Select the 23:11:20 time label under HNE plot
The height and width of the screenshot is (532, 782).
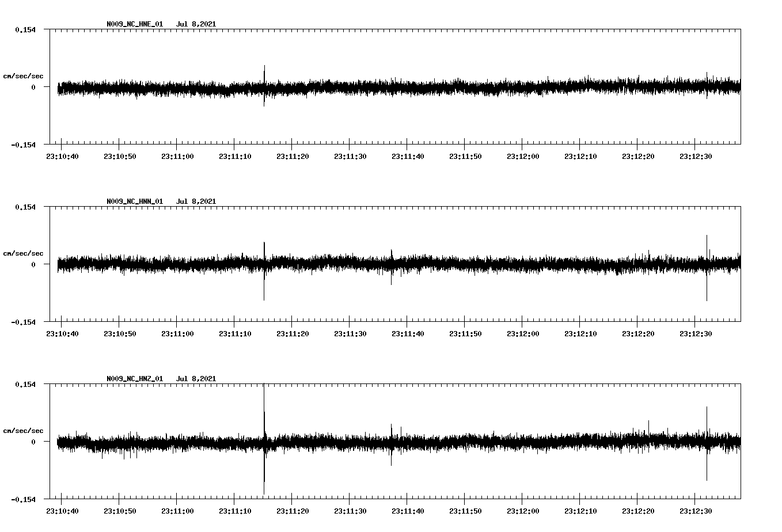pos(292,157)
